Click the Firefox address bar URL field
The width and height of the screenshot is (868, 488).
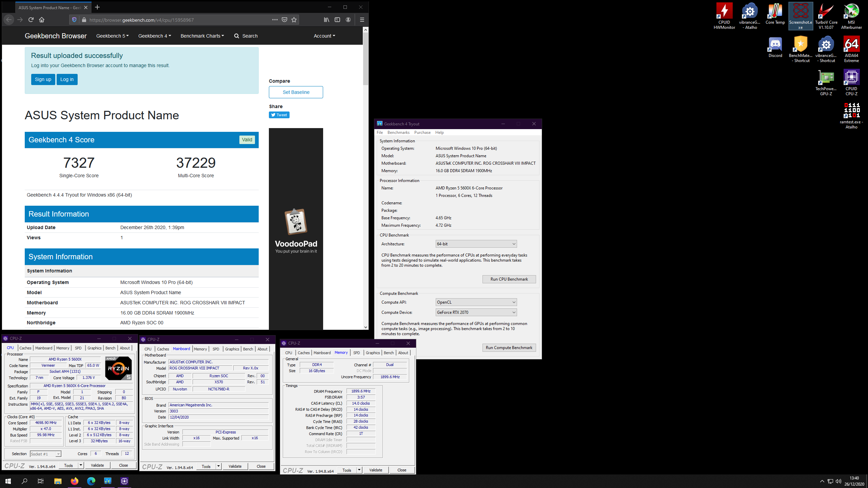coord(180,20)
